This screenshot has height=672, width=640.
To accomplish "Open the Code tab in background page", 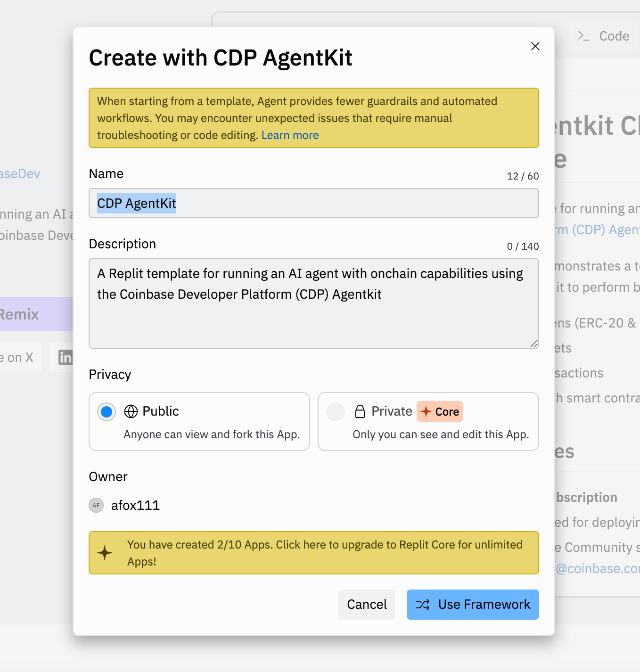I will pos(604,36).
